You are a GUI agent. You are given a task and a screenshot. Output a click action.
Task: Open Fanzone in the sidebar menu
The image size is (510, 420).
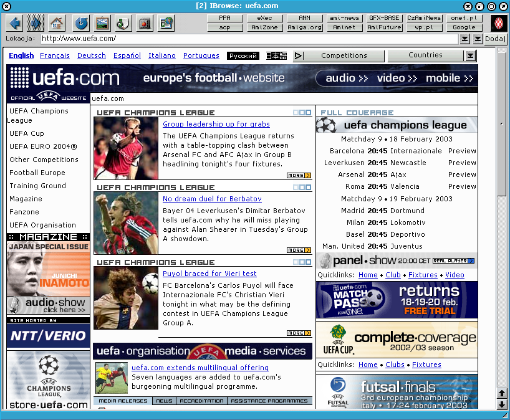pyautogui.click(x=24, y=212)
